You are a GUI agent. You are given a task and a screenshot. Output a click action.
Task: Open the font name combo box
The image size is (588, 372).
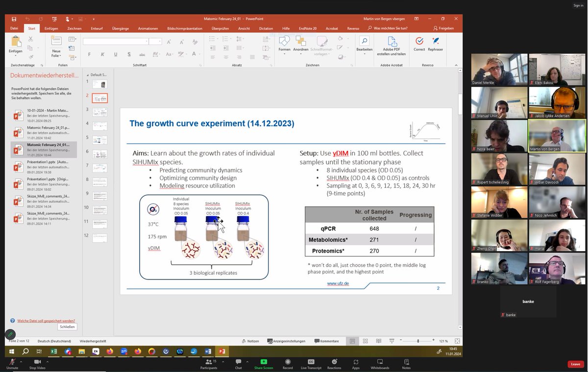115,42
